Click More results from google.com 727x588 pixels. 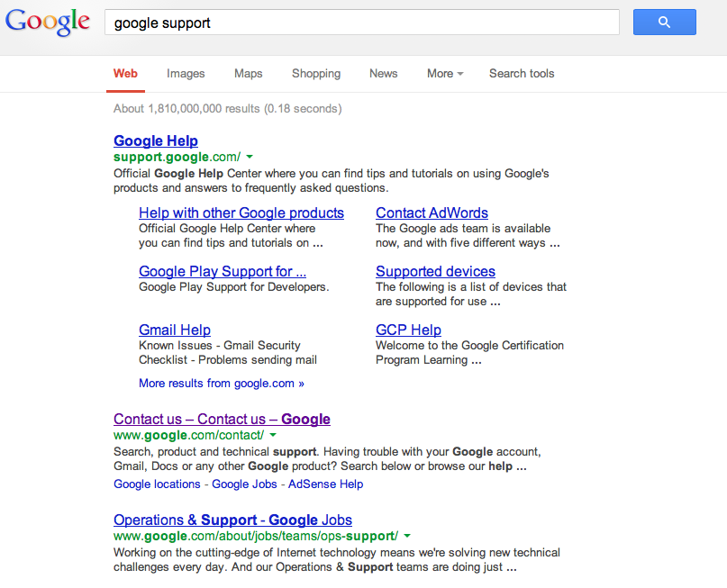tap(222, 384)
